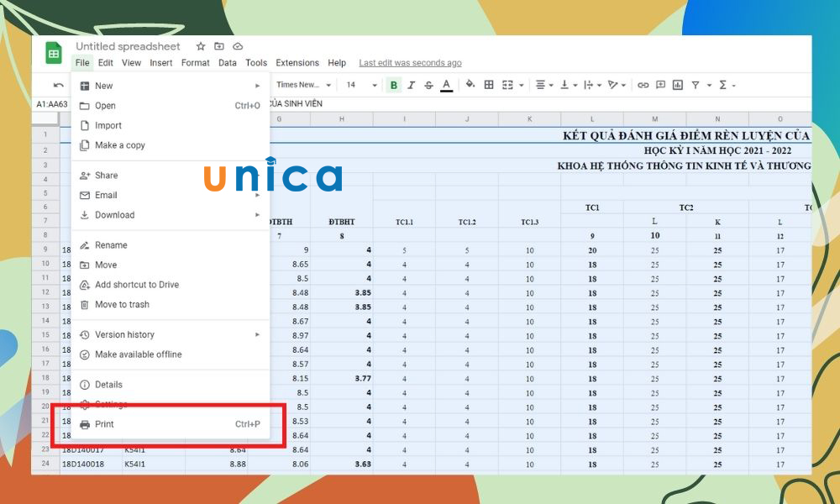Expand the Download submenu

point(171,215)
